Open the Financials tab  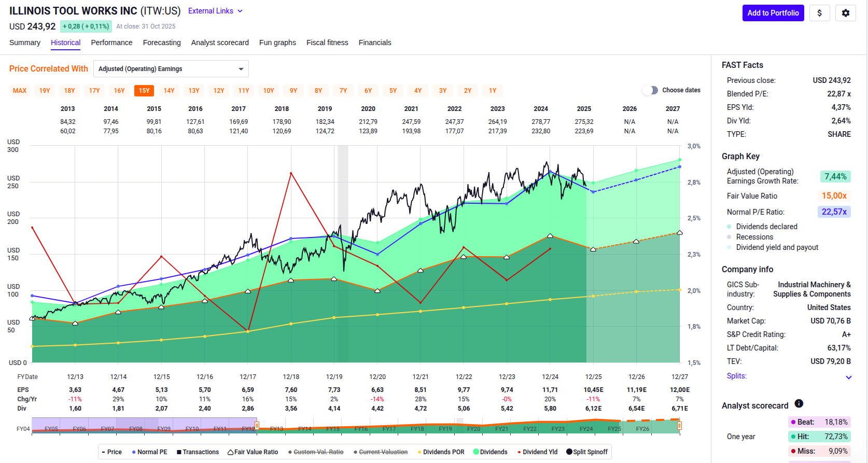coord(374,43)
